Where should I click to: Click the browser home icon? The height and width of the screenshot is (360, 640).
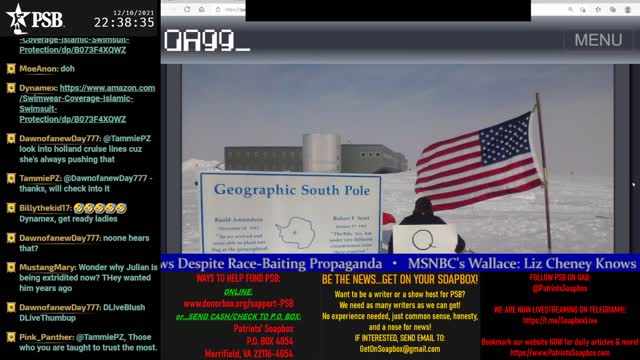click(x=202, y=9)
